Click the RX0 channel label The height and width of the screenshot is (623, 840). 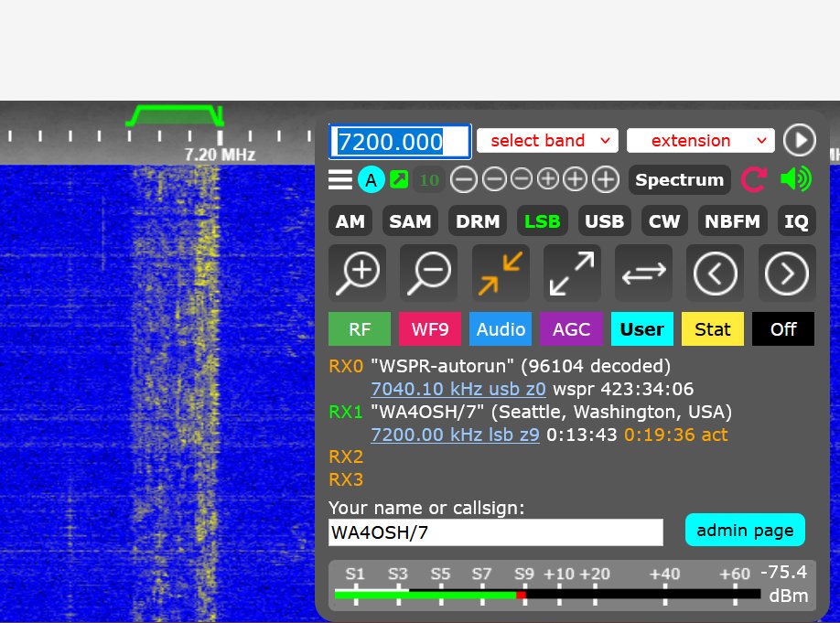[x=346, y=366]
